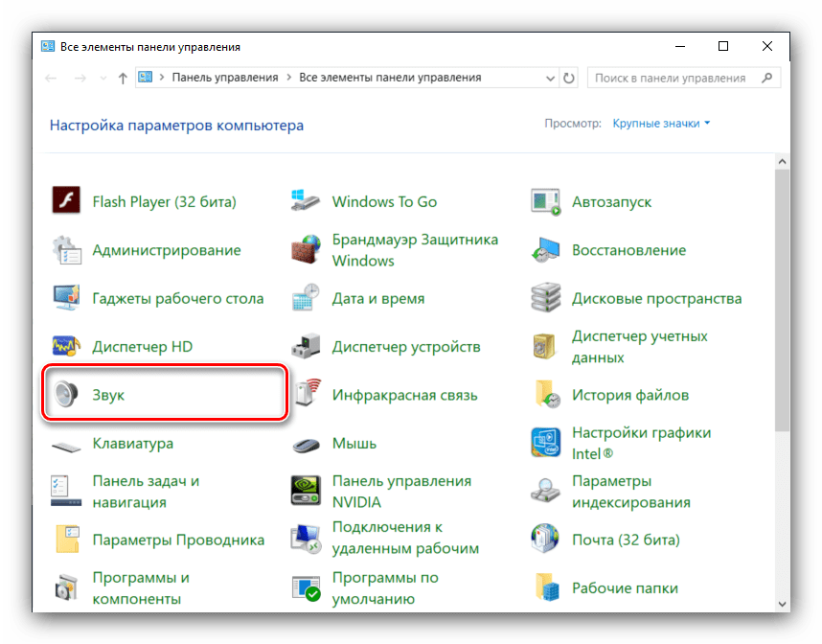Click the Панель управления breadcrumb item
The image size is (822, 644).
tap(224, 78)
